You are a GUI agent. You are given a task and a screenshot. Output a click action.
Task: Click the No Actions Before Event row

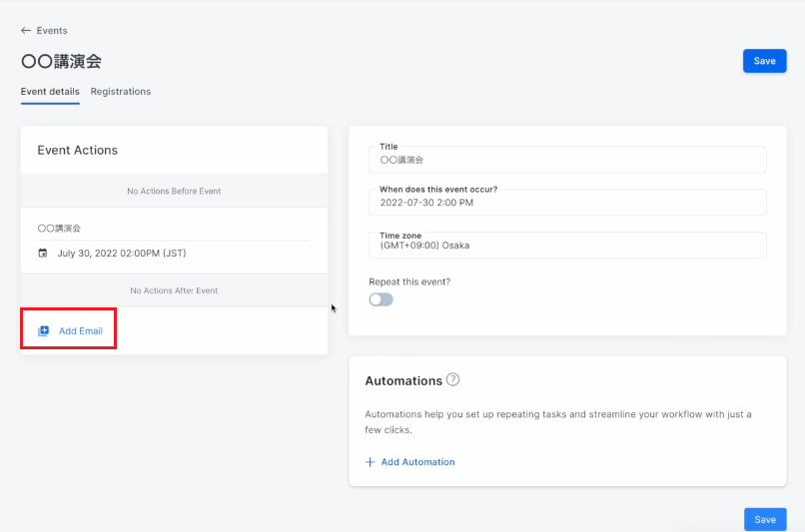pos(174,191)
